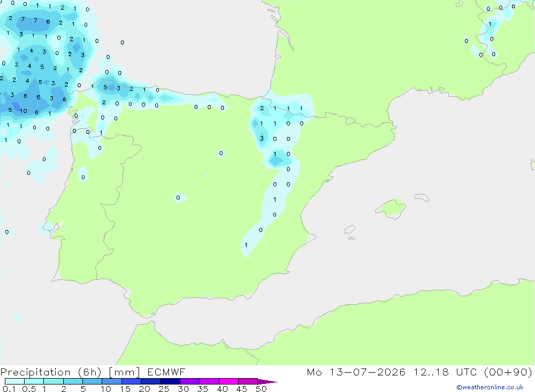Image resolution: width=535 pixels, height=392 pixels.
Task: Click the legend label 0.5
Action: pyautogui.click(x=29, y=389)
